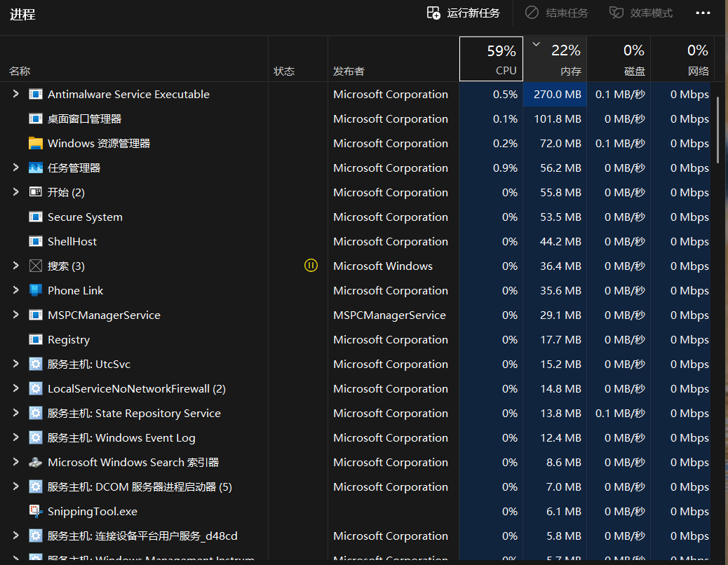Expand the 开始 (2) process group

[x=16, y=191]
